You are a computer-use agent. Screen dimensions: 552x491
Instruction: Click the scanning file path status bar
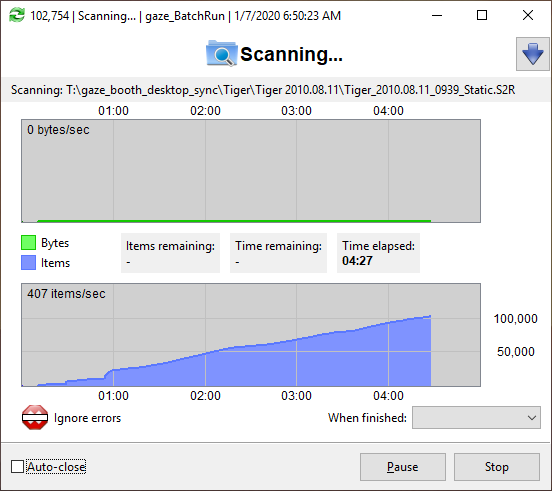[x=276, y=90]
